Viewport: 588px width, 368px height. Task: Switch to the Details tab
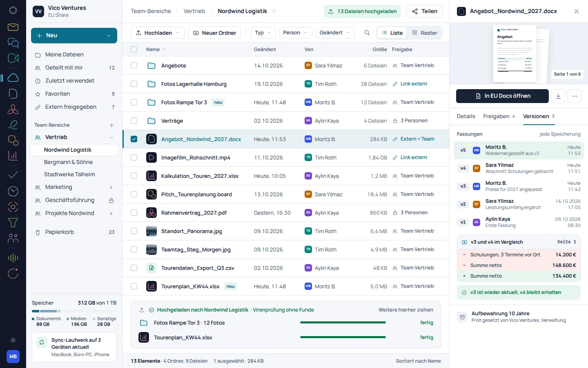466,116
